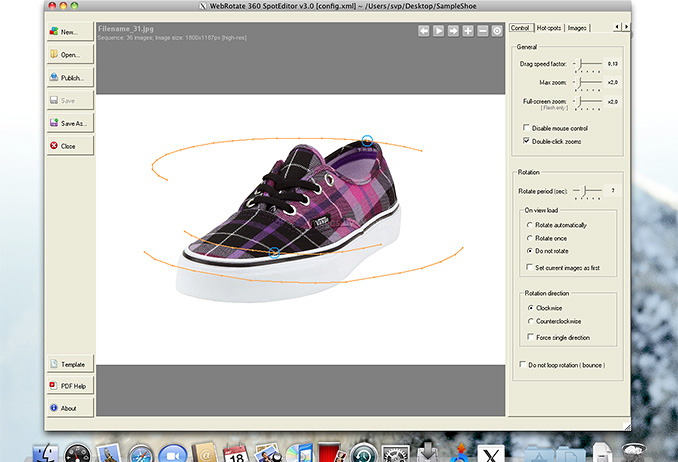The width and height of the screenshot is (678, 462).
Task: Open iTunes from the Dock
Action: click(300, 453)
